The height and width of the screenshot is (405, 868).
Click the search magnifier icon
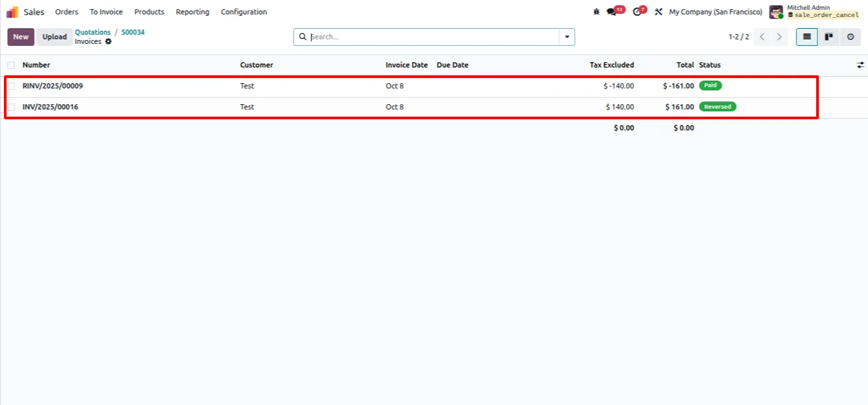click(x=302, y=37)
